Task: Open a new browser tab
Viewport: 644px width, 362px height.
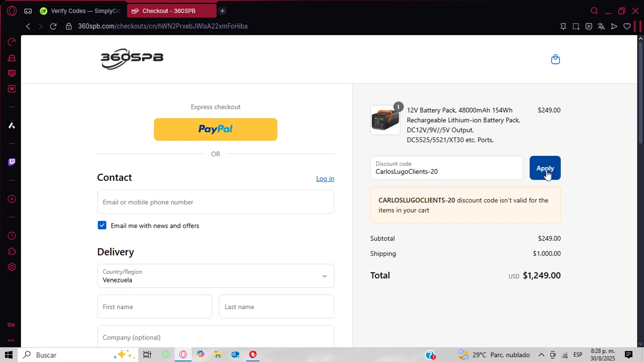Action: point(222,11)
